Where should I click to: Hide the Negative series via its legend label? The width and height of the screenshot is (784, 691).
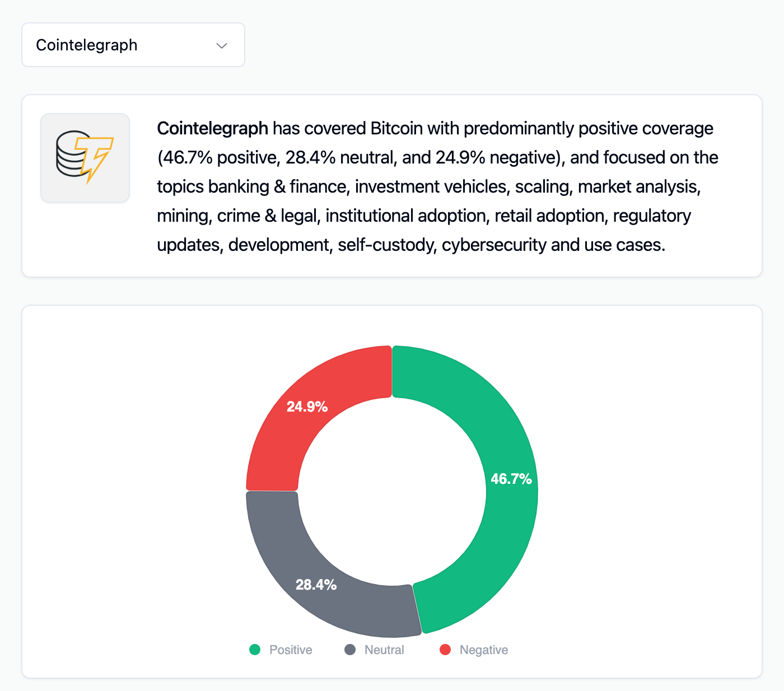(484, 650)
